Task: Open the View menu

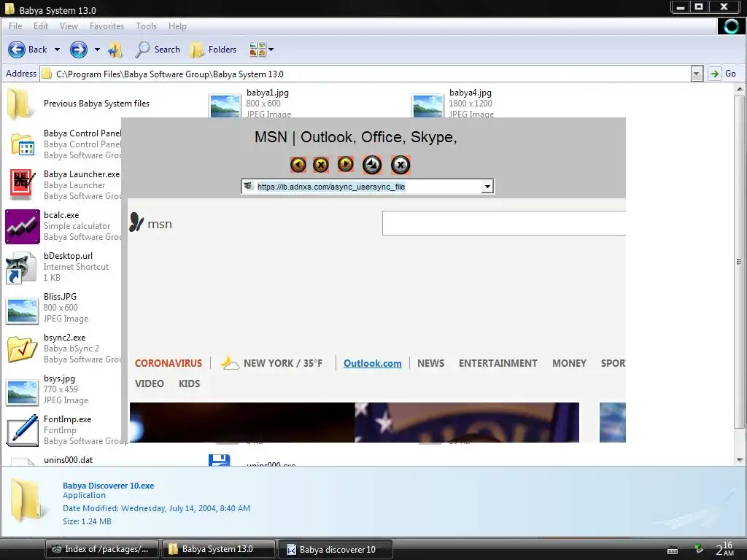Action: (x=69, y=26)
